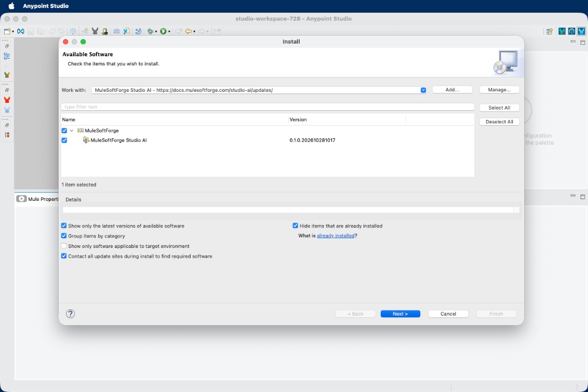
Task: Open the Mule Properties tab
Action: point(37,199)
